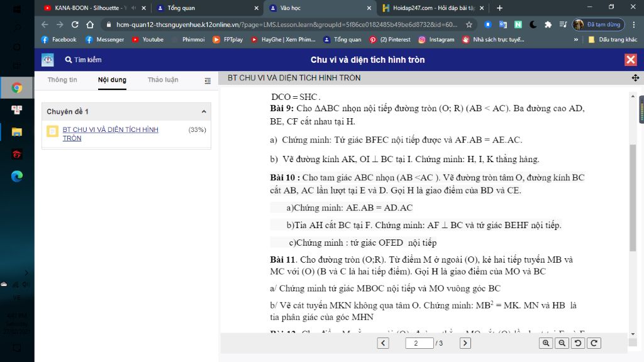Viewport: 644px width, 362px height.
Task: Click the address bar URL
Action: (287, 25)
